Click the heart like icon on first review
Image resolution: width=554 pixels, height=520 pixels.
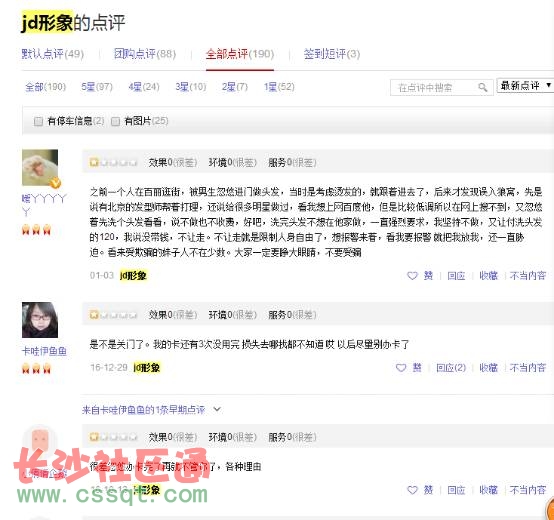[412, 276]
